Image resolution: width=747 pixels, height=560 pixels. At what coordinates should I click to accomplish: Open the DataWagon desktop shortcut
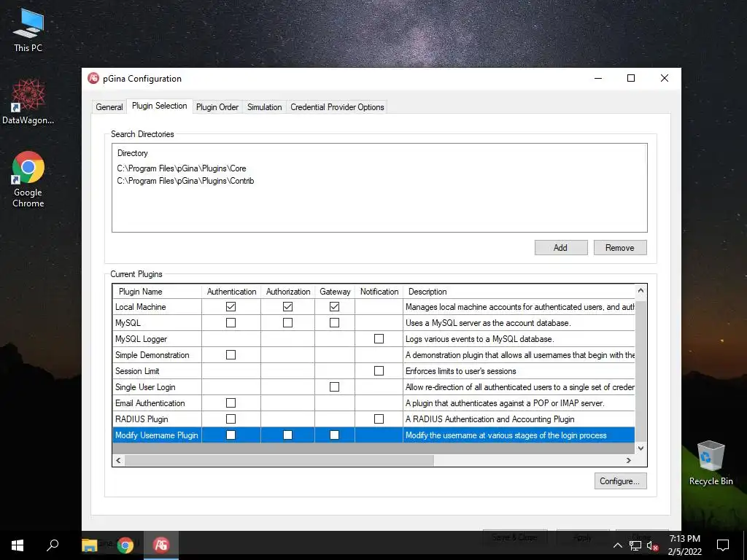28,101
